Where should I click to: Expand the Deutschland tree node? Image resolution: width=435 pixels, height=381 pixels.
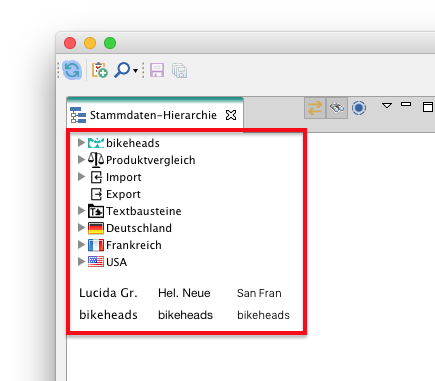click(81, 228)
